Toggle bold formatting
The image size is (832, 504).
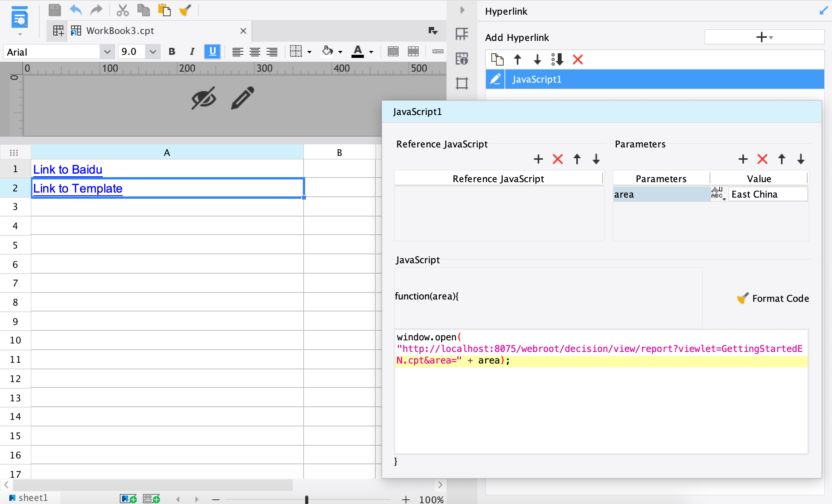(x=172, y=51)
